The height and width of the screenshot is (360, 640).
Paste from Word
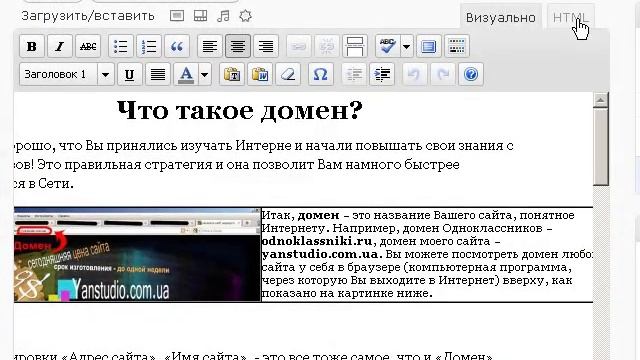click(260, 74)
